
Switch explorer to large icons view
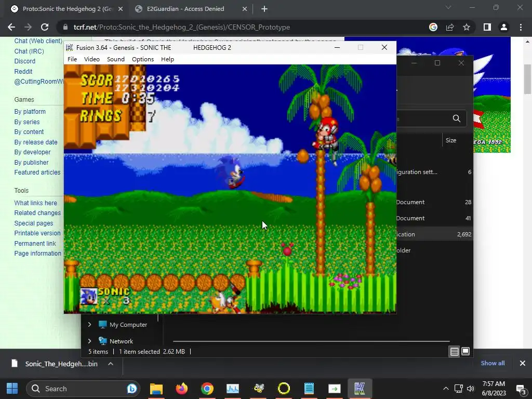(x=465, y=352)
